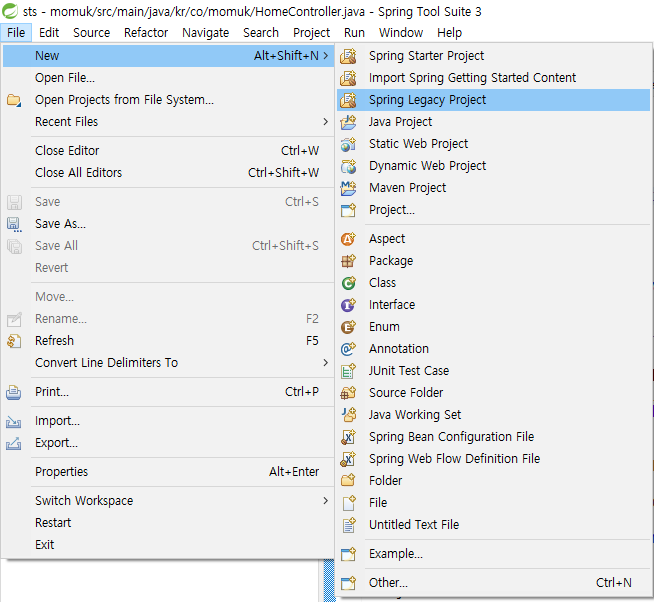Screen dimensions: 654x602
Task: Open the Project menu
Action: (311, 33)
